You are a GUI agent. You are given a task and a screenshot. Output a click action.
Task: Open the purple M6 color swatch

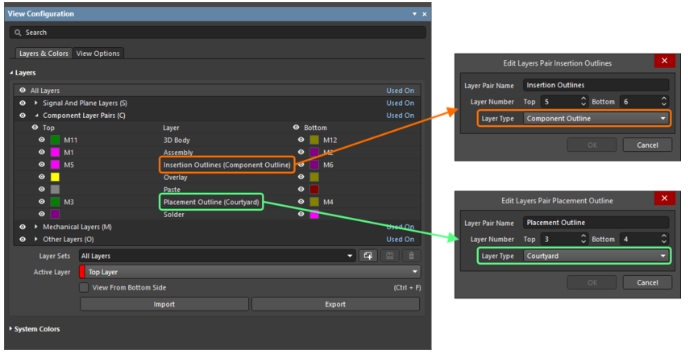click(314, 165)
